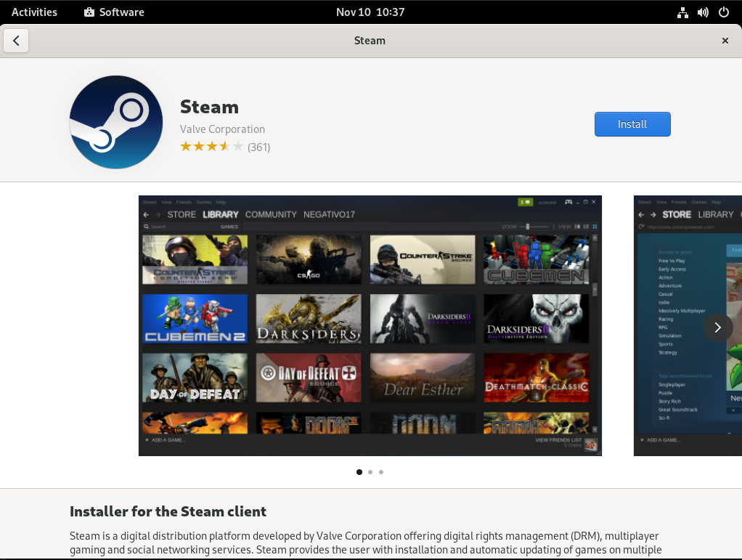This screenshot has width=742, height=560.
Task: Select the second carousel page dot
Action: [370, 472]
